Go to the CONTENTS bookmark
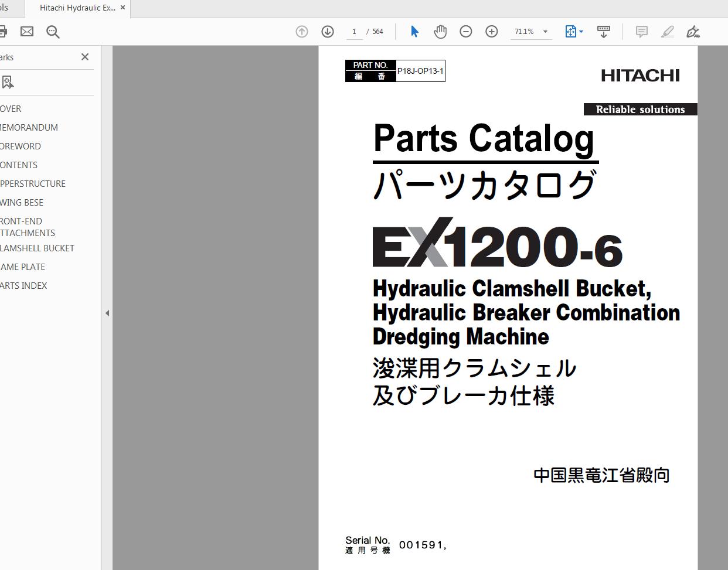 19,165
